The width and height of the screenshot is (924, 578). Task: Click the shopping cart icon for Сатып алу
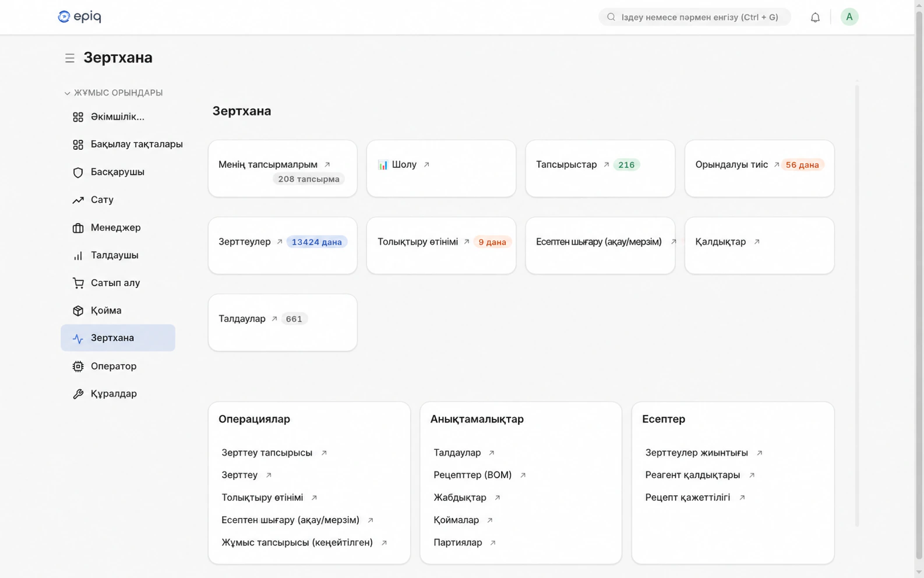point(78,283)
